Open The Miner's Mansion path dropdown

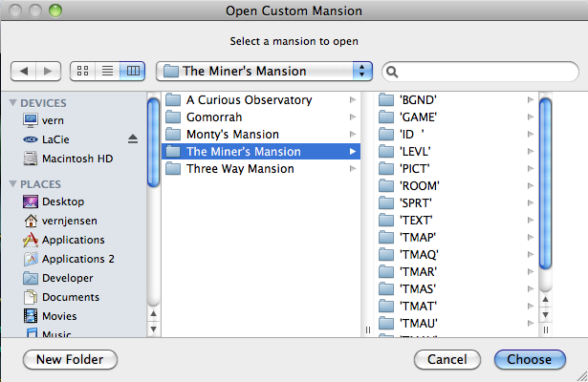coord(264,71)
